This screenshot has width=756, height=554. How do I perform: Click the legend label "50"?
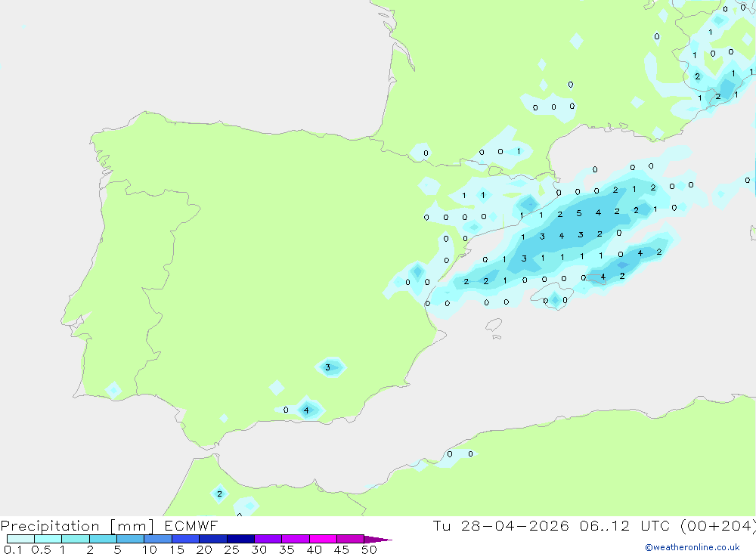[369, 549]
